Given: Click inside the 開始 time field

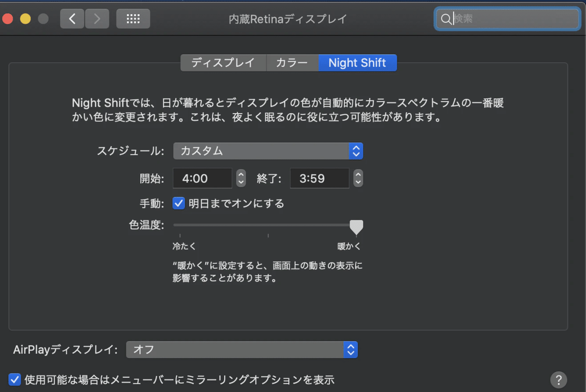Looking at the screenshot, I should 202,178.
